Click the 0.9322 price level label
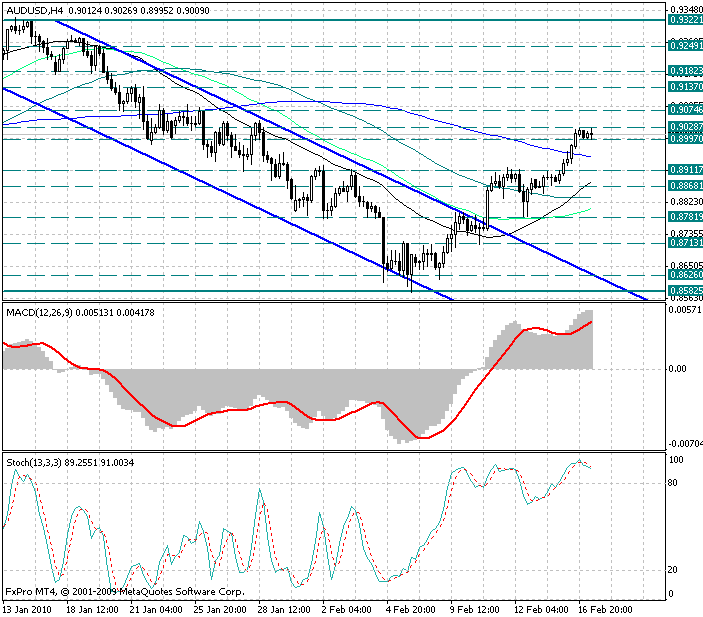The height and width of the screenshot is (617, 703). pyautogui.click(x=685, y=20)
